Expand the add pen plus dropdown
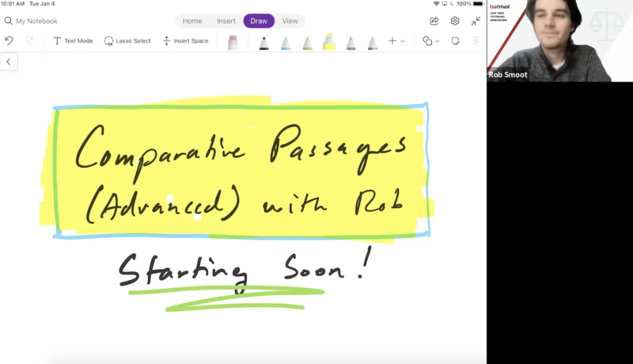633x364 pixels. (396, 41)
